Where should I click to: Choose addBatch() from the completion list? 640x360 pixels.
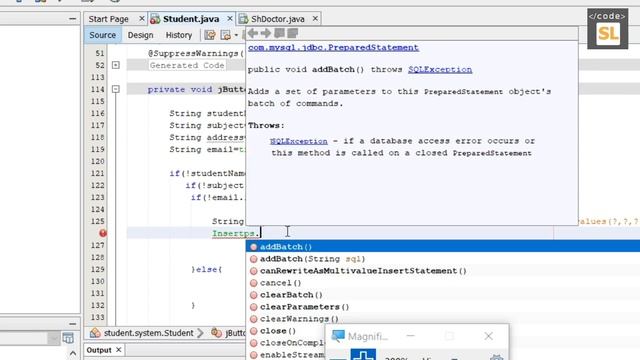pyautogui.click(x=443, y=247)
